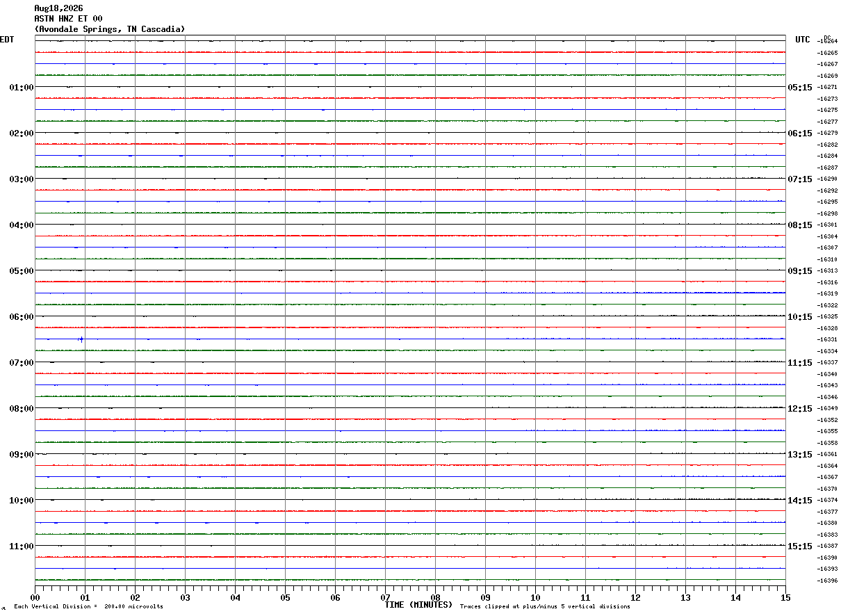
Task: Click the TIME (MINUTES) axis title
Action: click(418, 605)
